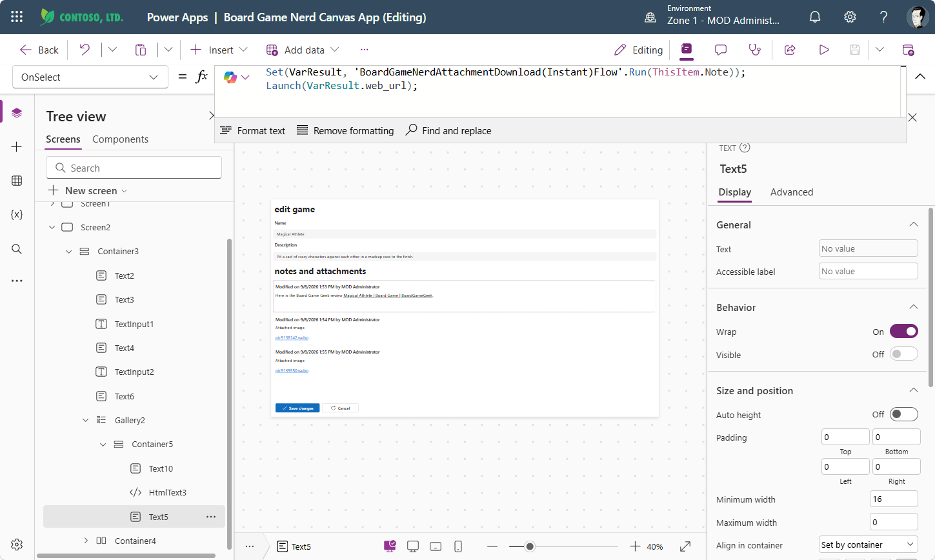This screenshot has height=560, width=935.
Task: Click the zoom slider handle
Action: point(530,546)
